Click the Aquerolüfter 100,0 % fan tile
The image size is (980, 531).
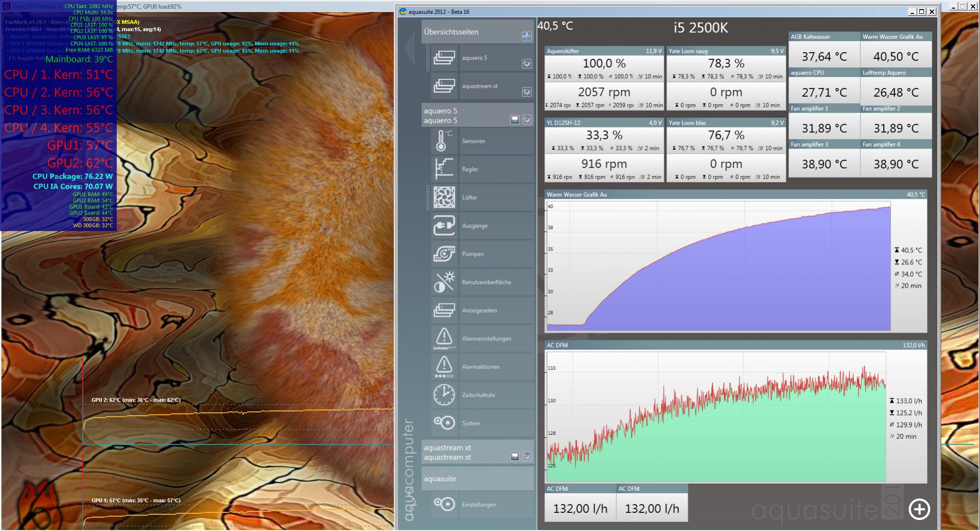point(604,64)
